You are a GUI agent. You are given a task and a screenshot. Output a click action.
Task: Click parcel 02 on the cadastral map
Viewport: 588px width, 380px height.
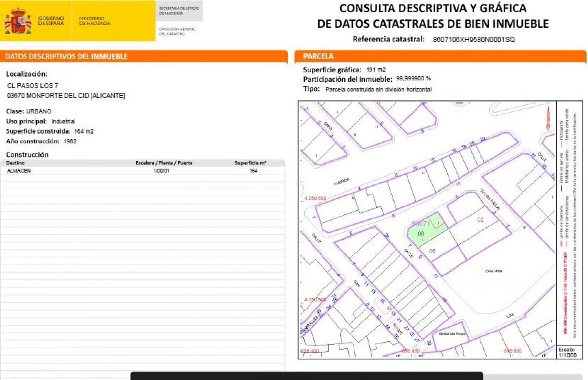480,220
